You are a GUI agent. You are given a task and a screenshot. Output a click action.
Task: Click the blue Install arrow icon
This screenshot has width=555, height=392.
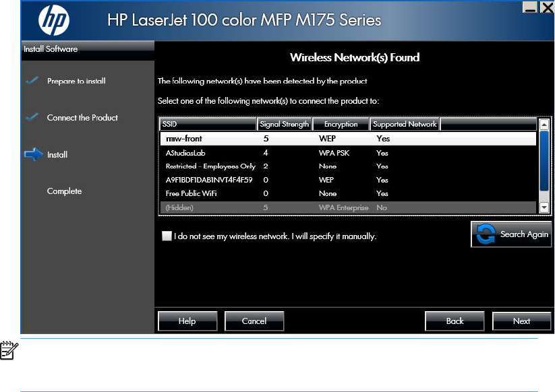click(x=33, y=154)
